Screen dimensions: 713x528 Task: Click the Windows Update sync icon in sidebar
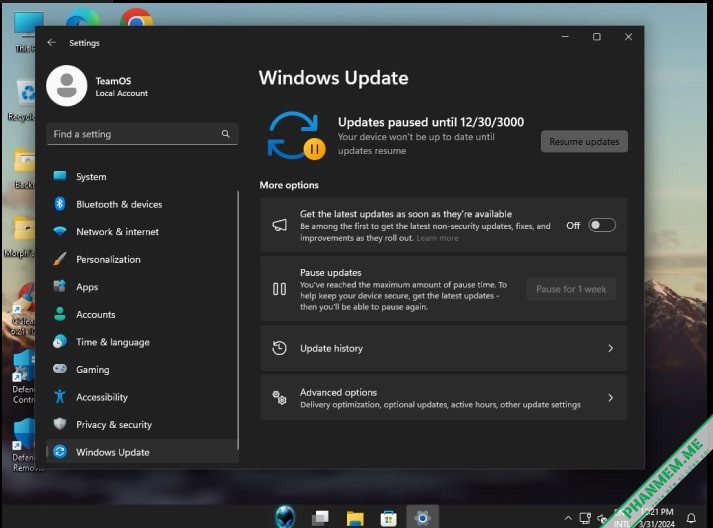pos(60,452)
